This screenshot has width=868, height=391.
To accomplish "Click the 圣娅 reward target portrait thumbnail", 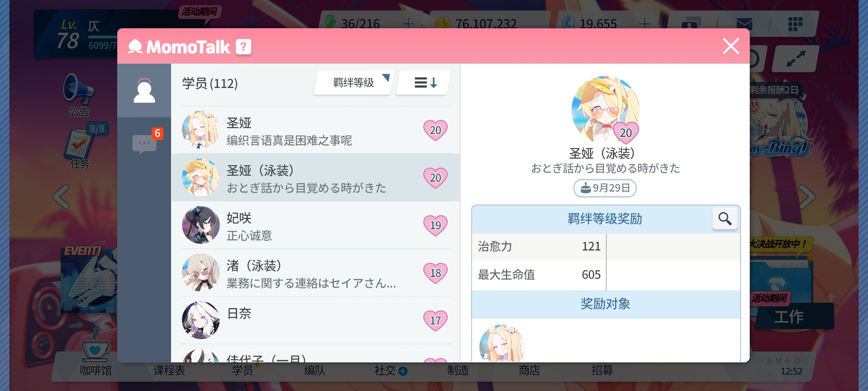I will click(502, 344).
